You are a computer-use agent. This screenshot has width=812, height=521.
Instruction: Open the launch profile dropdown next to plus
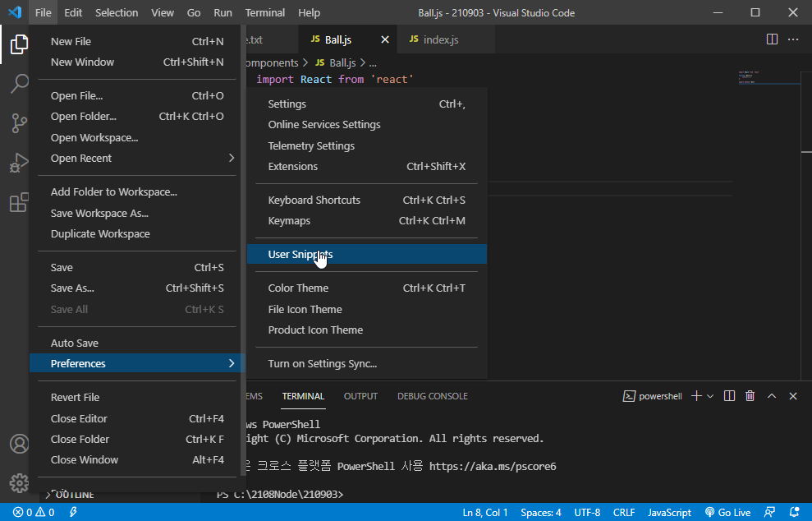coord(710,396)
